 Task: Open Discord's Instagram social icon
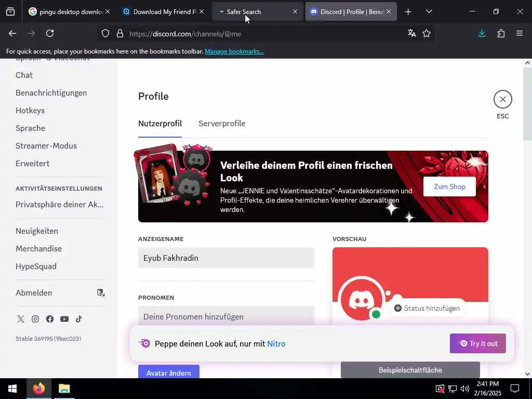(35, 319)
